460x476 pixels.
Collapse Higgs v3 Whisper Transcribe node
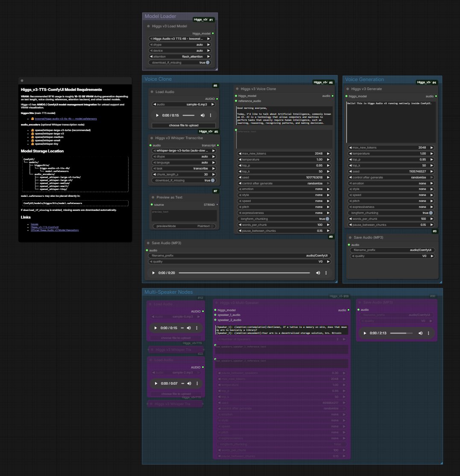(152, 138)
